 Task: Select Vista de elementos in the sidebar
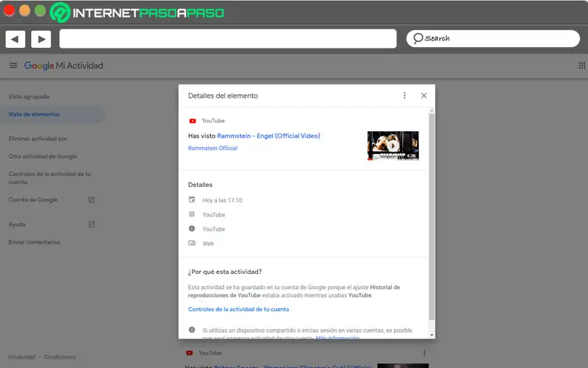(34, 114)
